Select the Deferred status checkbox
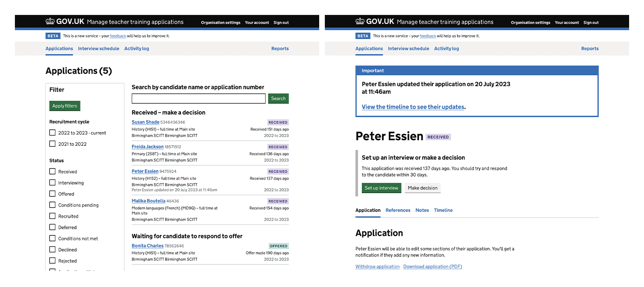The width and height of the screenshot is (644, 287). (52, 227)
